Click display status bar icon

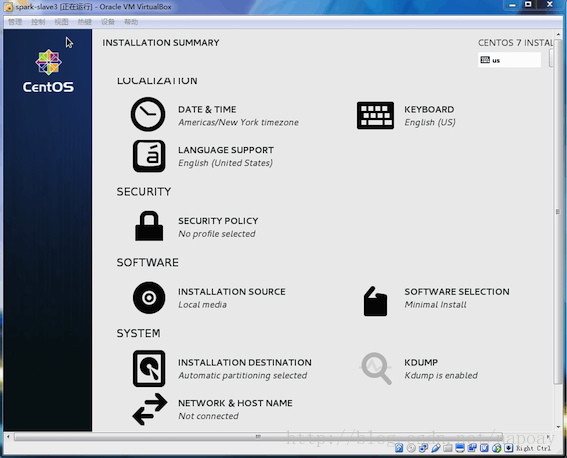tap(460, 448)
